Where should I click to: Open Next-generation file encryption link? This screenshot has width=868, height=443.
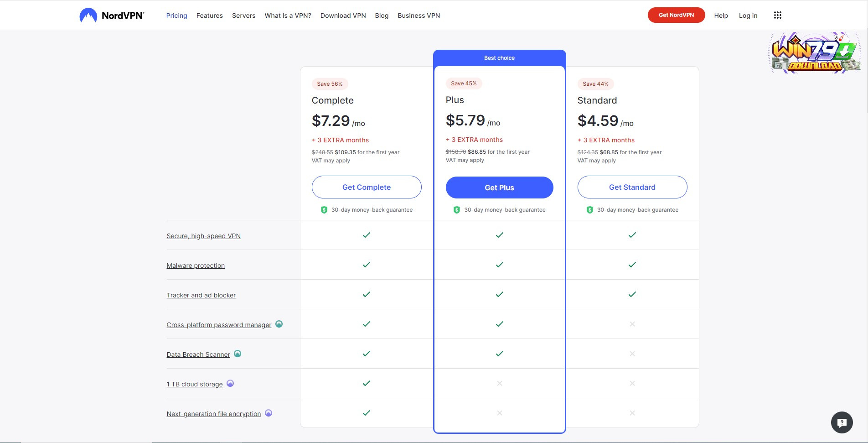pyautogui.click(x=214, y=414)
